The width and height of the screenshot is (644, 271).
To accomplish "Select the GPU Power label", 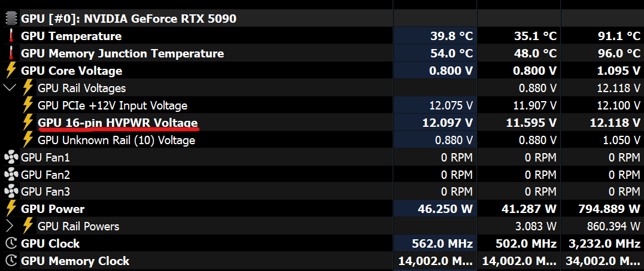I will pyautogui.click(x=53, y=209).
